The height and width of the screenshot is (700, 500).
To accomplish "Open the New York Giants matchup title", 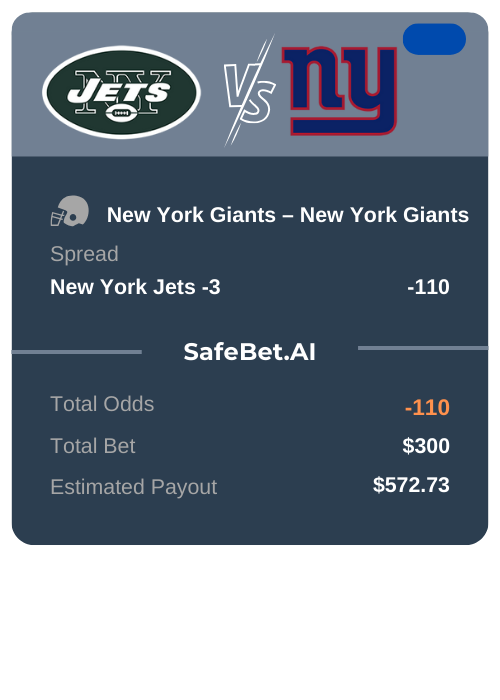I will coord(288,215).
